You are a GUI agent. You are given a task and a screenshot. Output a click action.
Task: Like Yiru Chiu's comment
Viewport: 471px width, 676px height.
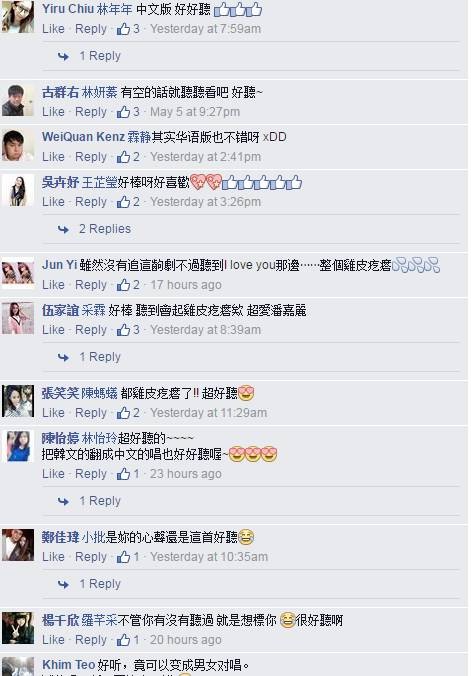[x=53, y=29]
